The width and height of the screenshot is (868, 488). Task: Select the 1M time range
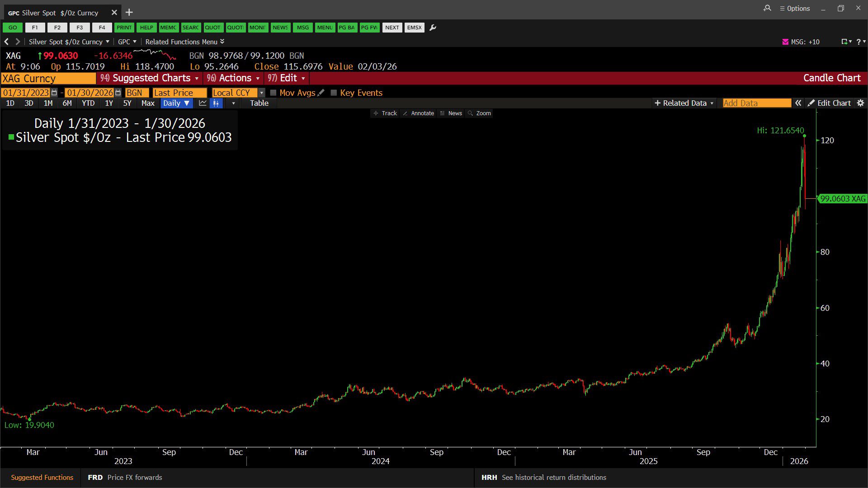click(48, 103)
